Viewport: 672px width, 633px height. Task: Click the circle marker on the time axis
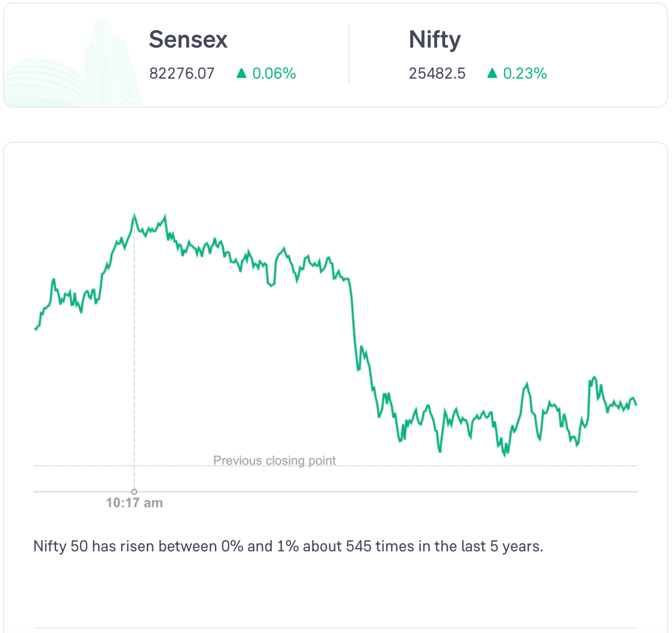click(134, 492)
